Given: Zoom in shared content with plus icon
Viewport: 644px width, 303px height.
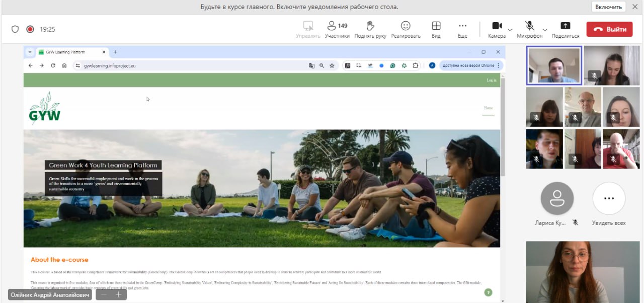Looking at the screenshot, I should 119,295.
